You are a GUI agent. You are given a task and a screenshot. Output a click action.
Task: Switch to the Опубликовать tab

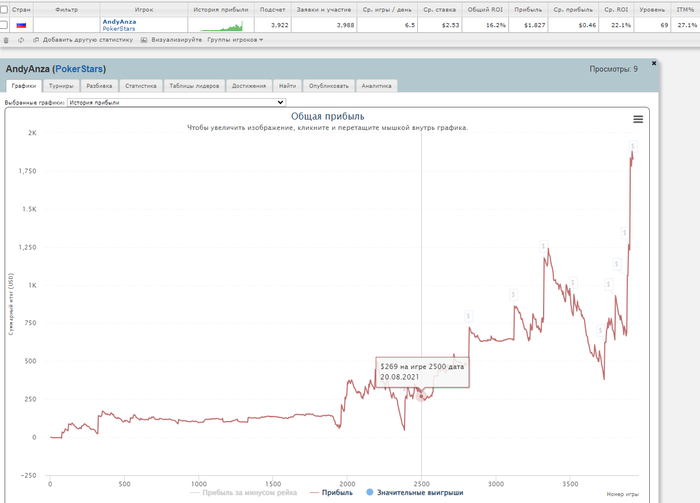click(329, 86)
